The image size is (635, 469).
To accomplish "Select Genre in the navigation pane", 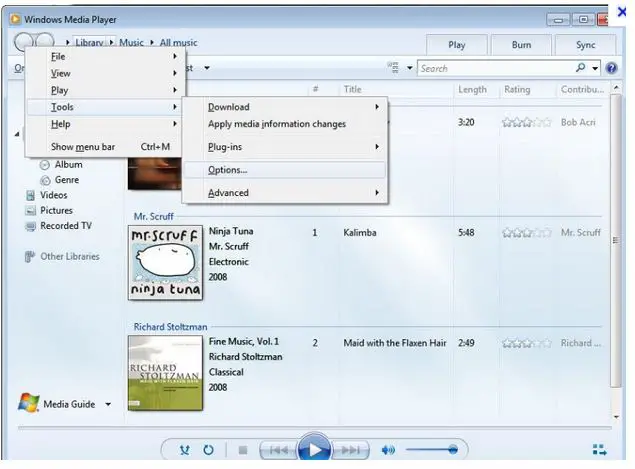I will point(67,180).
